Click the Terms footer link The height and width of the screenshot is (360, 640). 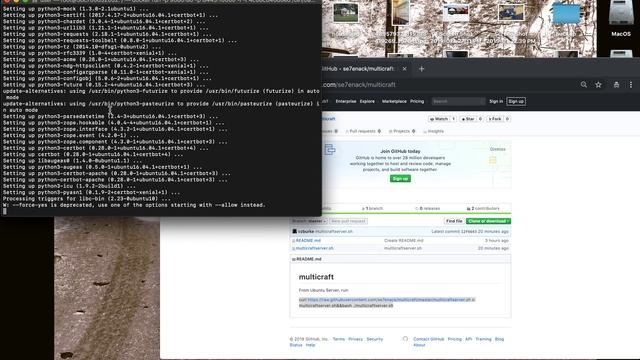tap(338, 339)
